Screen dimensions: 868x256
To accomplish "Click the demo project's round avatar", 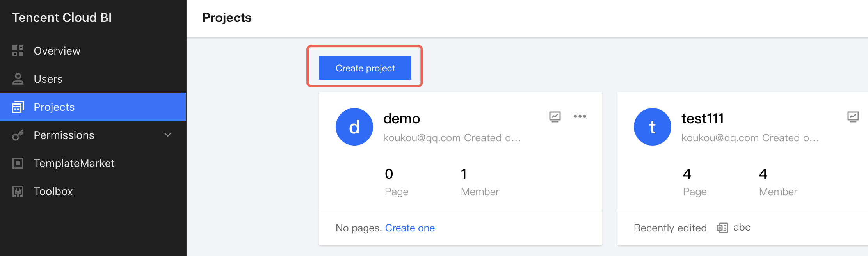I will coord(354,127).
